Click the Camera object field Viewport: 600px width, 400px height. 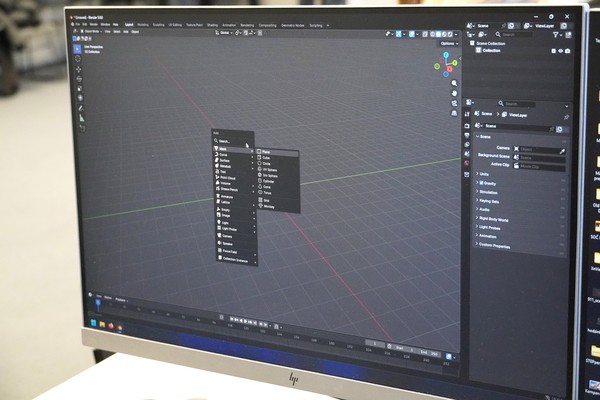click(539, 148)
